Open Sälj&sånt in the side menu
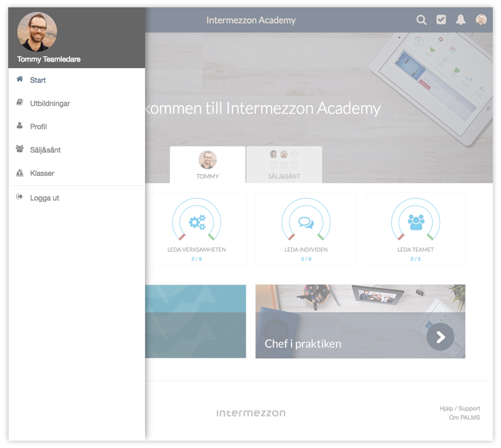The image size is (501, 448). 77,150
